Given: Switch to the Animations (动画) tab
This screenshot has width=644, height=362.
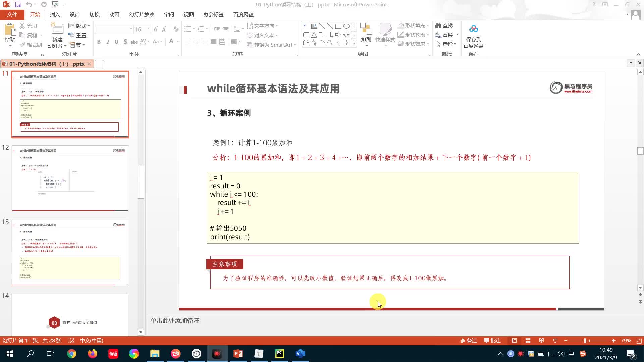Looking at the screenshot, I should point(114,15).
